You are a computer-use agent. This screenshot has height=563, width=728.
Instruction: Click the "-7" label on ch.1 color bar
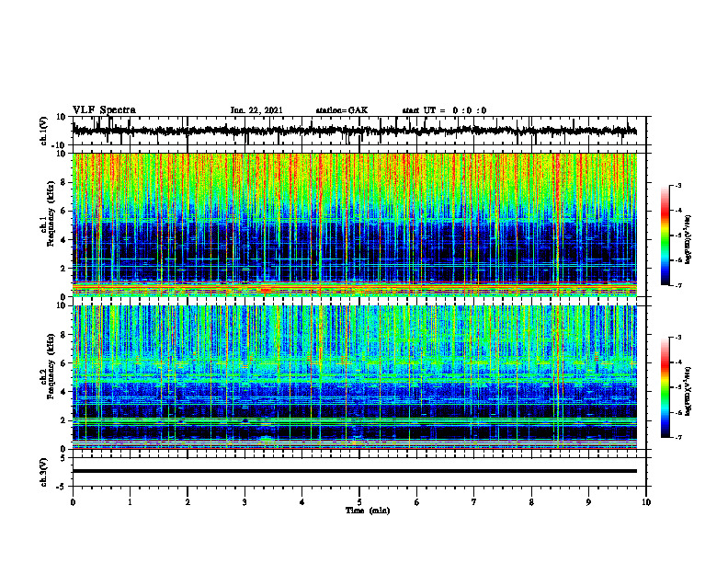coord(677,285)
